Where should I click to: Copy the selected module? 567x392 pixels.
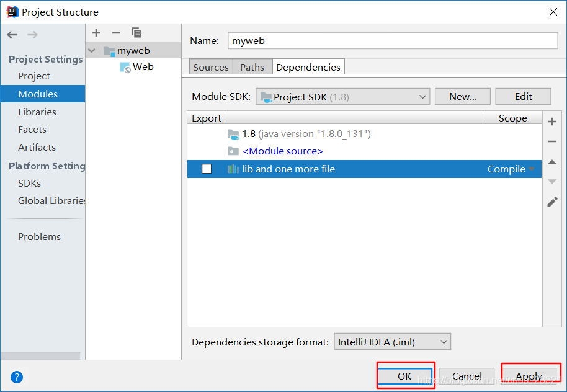coord(136,32)
